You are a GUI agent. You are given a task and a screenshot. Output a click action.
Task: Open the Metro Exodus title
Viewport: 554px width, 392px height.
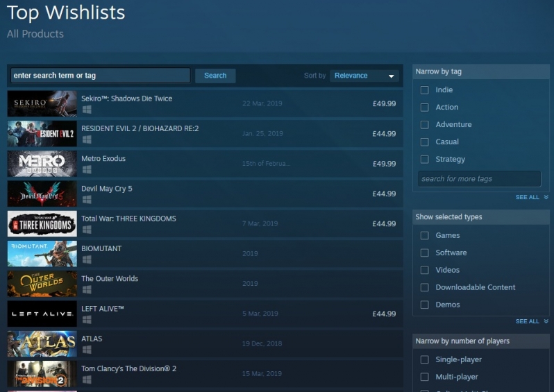(103, 159)
